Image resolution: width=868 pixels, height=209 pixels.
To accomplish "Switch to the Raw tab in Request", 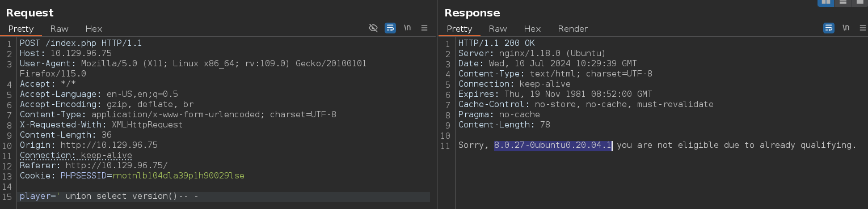I will [59, 28].
